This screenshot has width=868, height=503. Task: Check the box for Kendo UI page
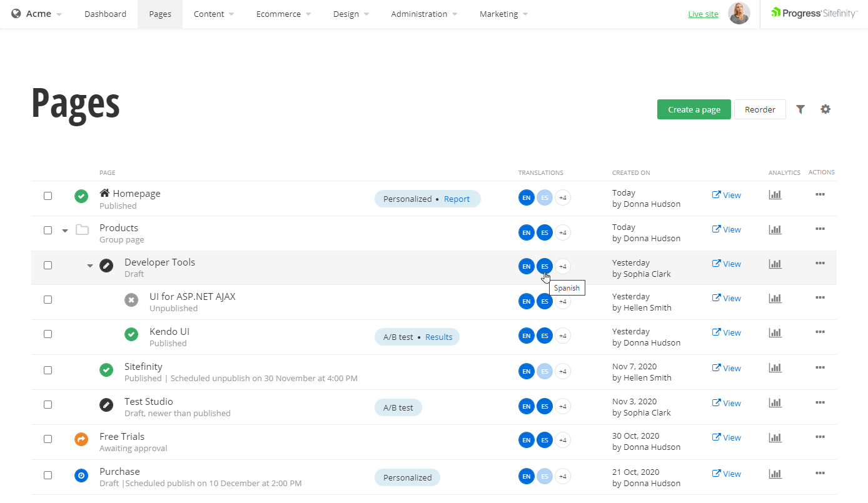click(x=48, y=334)
